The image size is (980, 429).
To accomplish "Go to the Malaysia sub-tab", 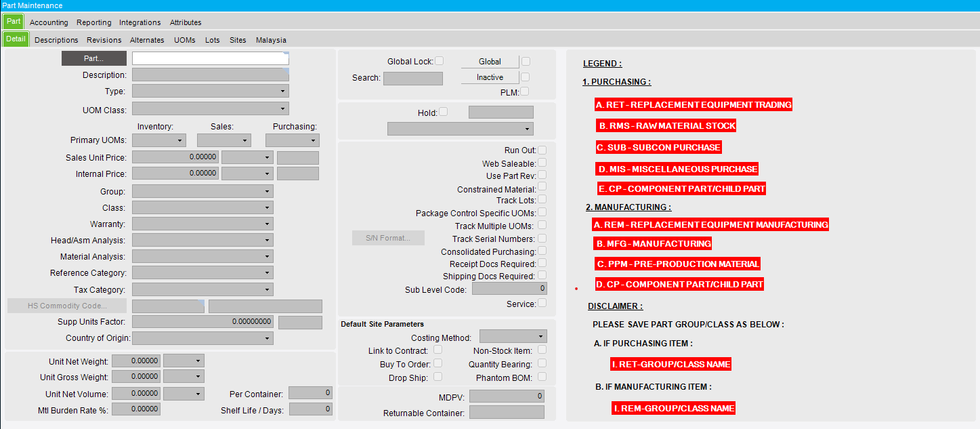I will (271, 40).
